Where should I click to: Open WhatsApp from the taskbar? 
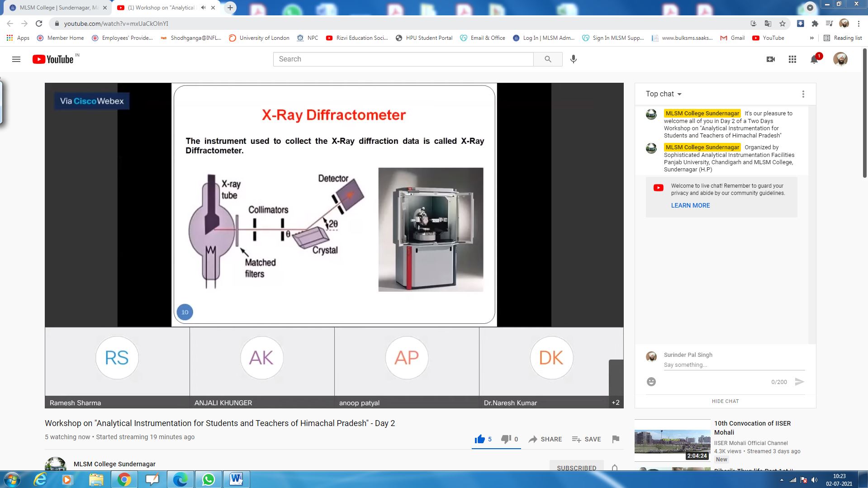[209, 479]
